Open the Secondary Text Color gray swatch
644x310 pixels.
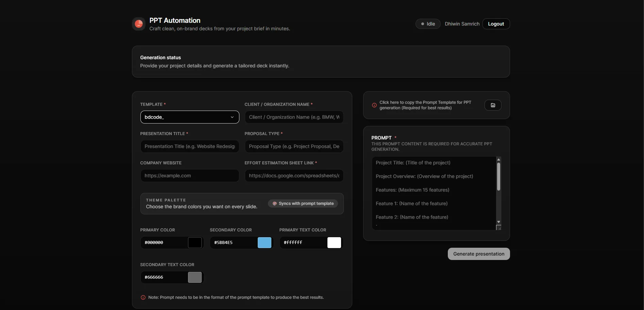195,277
